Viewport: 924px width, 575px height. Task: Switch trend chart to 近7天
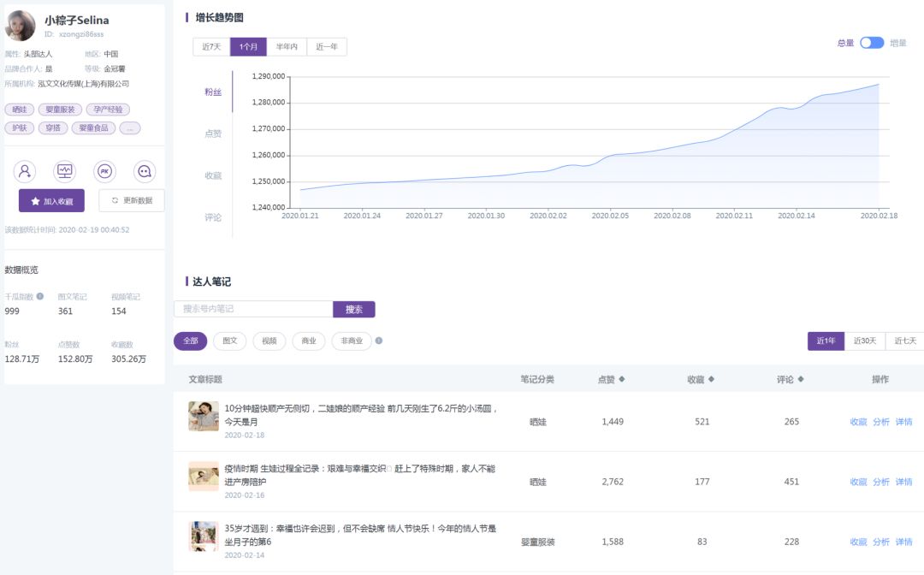pyautogui.click(x=211, y=47)
